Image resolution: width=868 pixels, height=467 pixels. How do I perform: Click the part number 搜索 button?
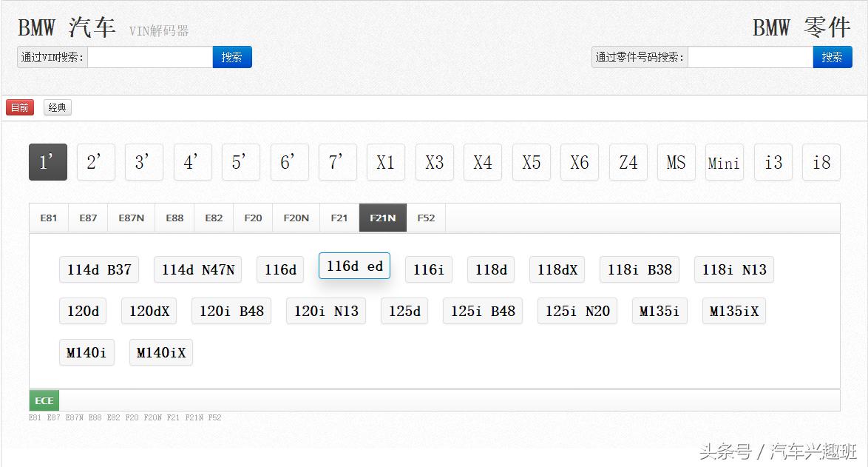(832, 57)
